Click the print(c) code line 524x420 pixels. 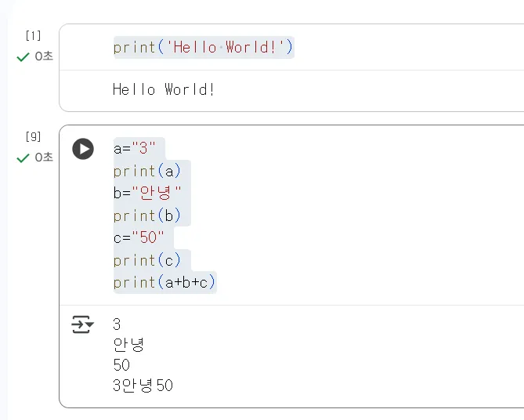pyautogui.click(x=146, y=260)
